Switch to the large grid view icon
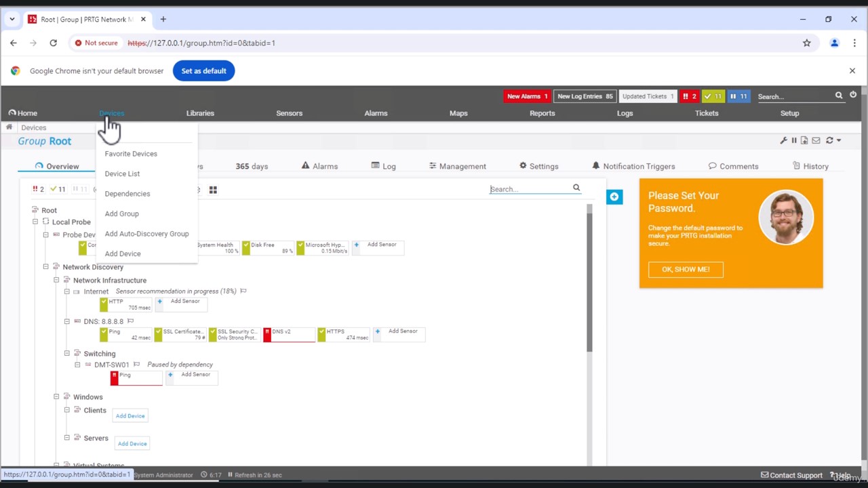This screenshot has width=868, height=488. [x=213, y=190]
